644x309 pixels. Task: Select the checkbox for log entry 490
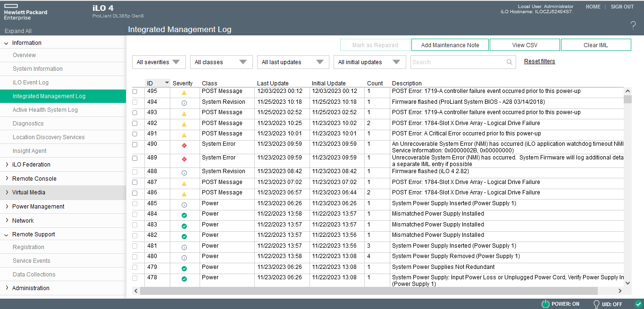pos(135,144)
